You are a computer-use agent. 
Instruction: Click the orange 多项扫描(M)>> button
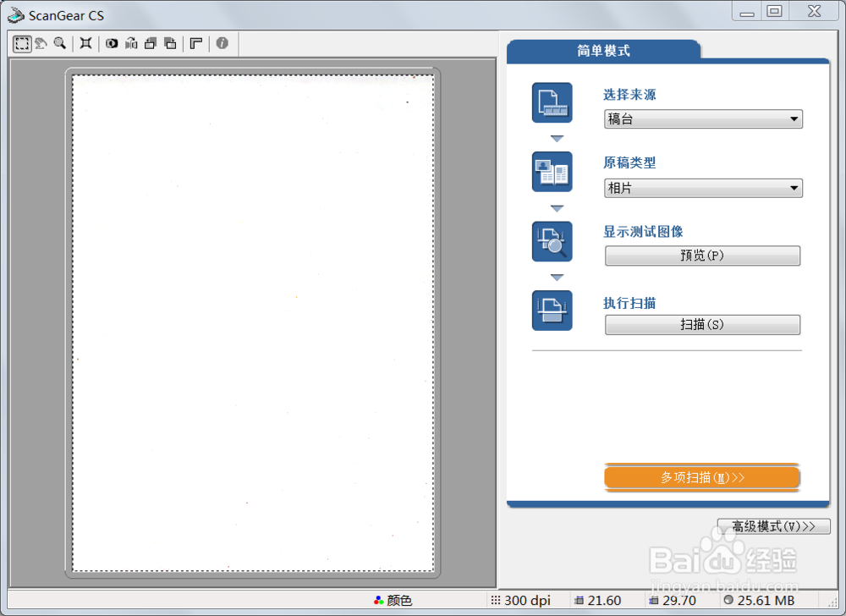pyautogui.click(x=702, y=477)
